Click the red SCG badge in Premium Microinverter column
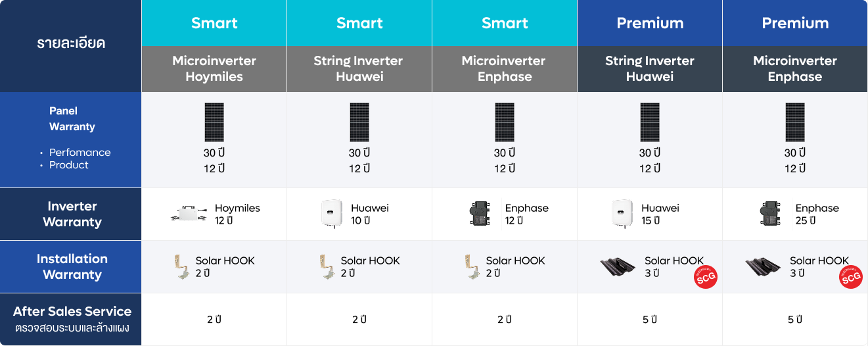This screenshot has width=868, height=346. point(851,277)
